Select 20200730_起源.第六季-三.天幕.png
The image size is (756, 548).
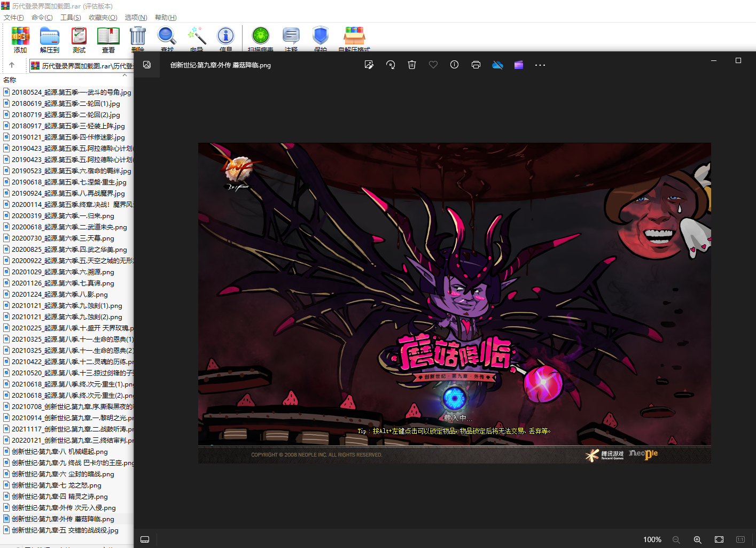[59, 238]
